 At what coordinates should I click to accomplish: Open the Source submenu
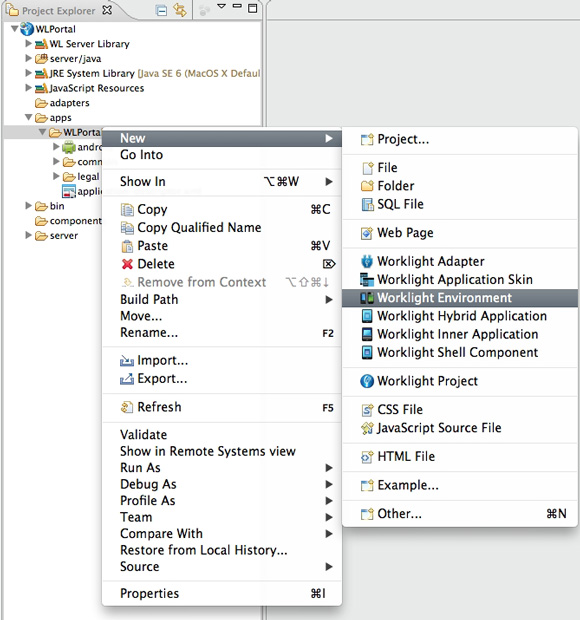[x=222, y=567]
